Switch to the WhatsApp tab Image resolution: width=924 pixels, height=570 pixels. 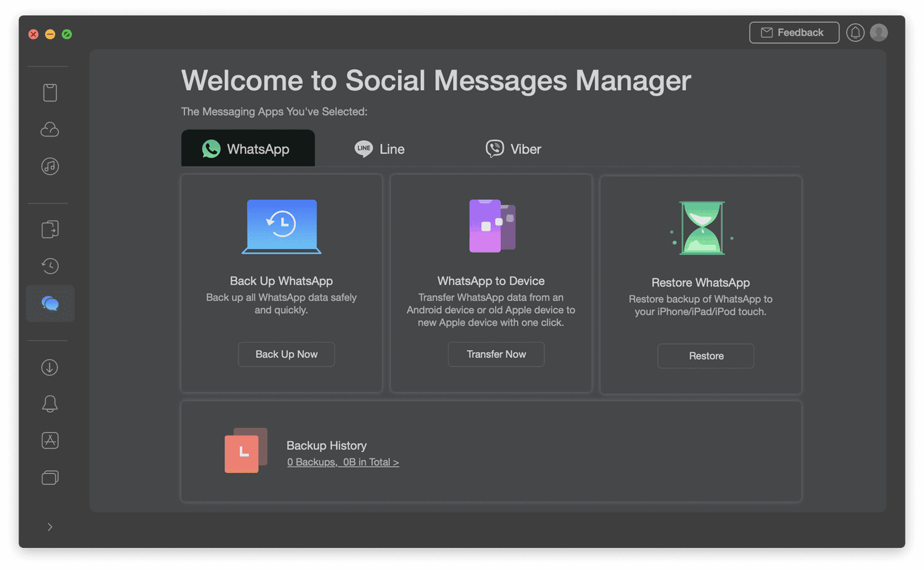point(248,148)
